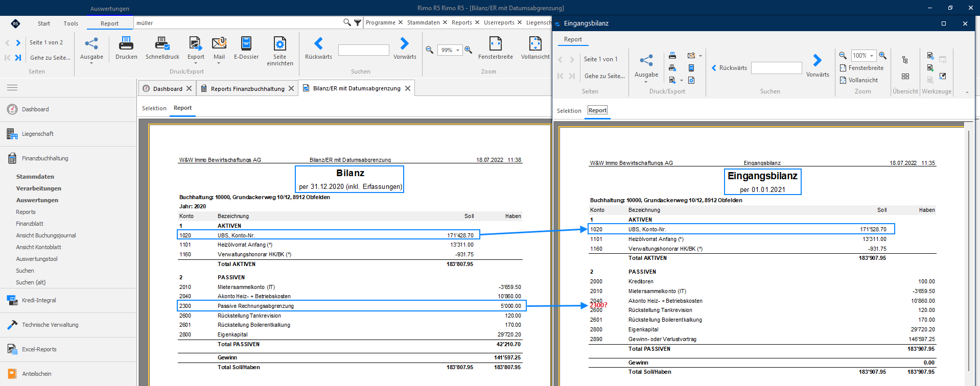Click the filter funnel icon next to search

[358, 22]
